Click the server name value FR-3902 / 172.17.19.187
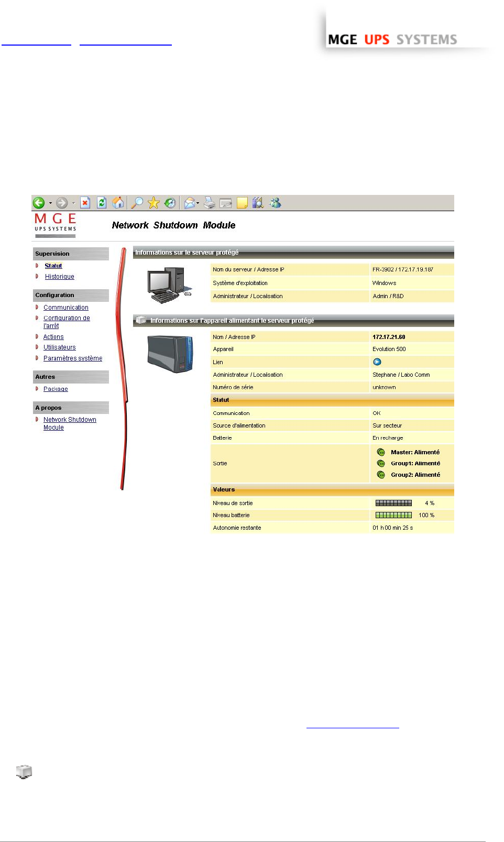Viewport: 504px width, 842px height. point(403,269)
